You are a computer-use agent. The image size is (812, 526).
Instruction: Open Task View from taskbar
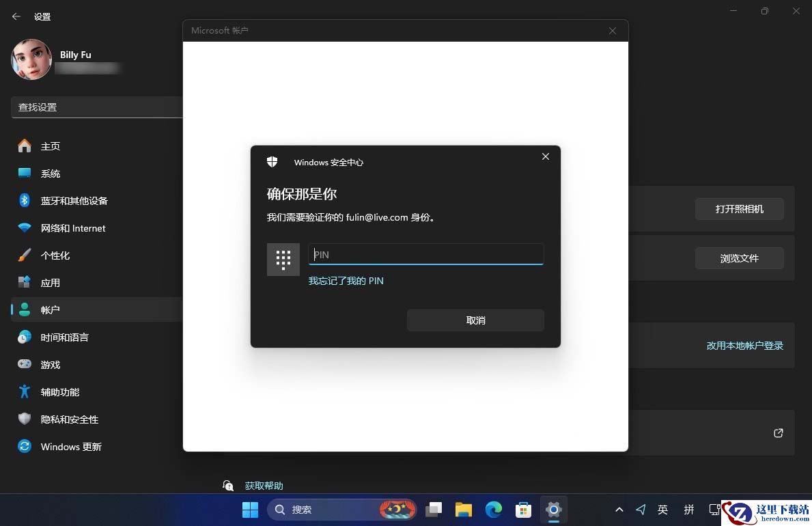434,510
